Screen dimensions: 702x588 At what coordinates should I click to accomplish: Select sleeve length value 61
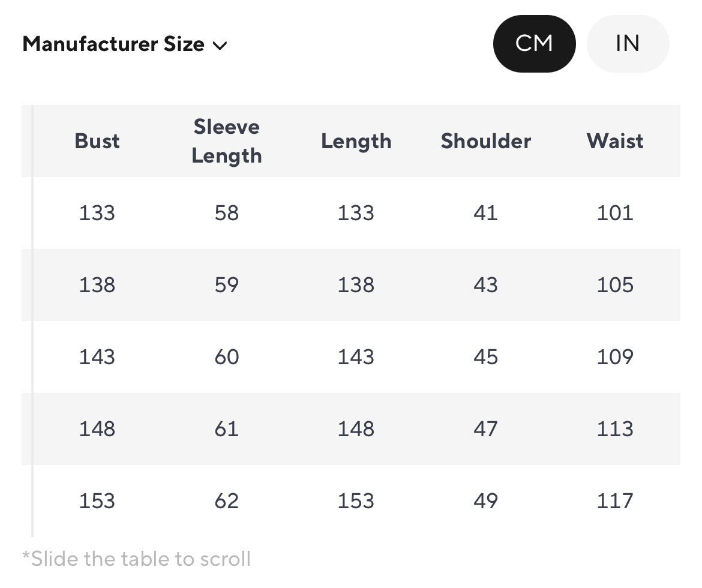click(227, 429)
